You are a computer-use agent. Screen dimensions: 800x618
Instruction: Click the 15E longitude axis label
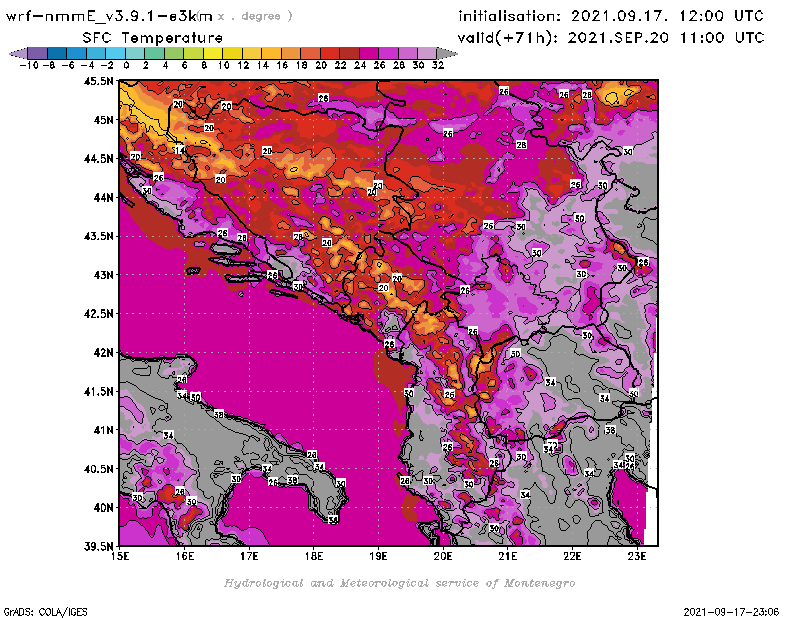(x=120, y=556)
